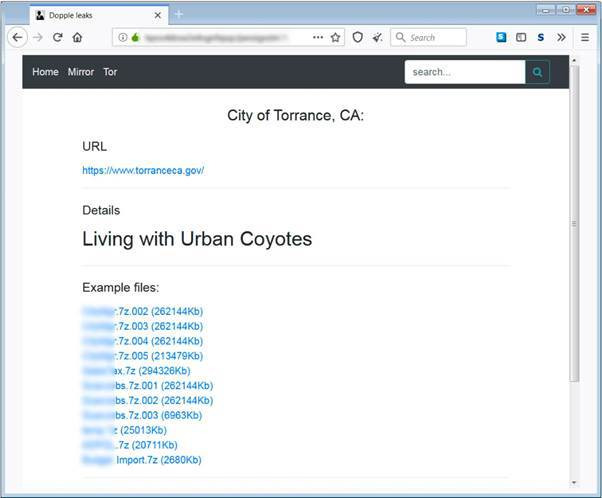Viewport: 602px width, 498px height.
Task: Open the browser home page icon
Action: (78, 37)
